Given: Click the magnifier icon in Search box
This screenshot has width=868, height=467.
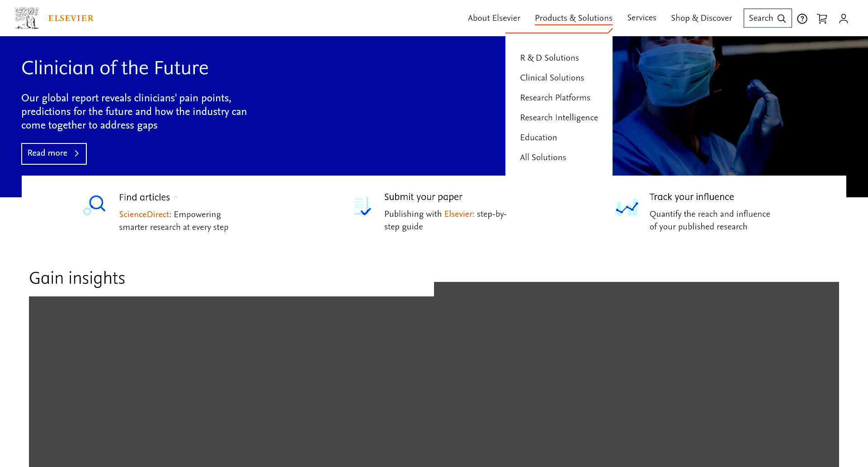Looking at the screenshot, I should coord(782,19).
